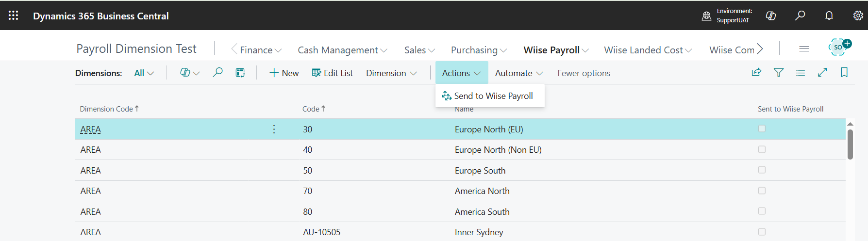Click the SO user avatar
Viewport: 868px width, 241px height.
click(839, 47)
